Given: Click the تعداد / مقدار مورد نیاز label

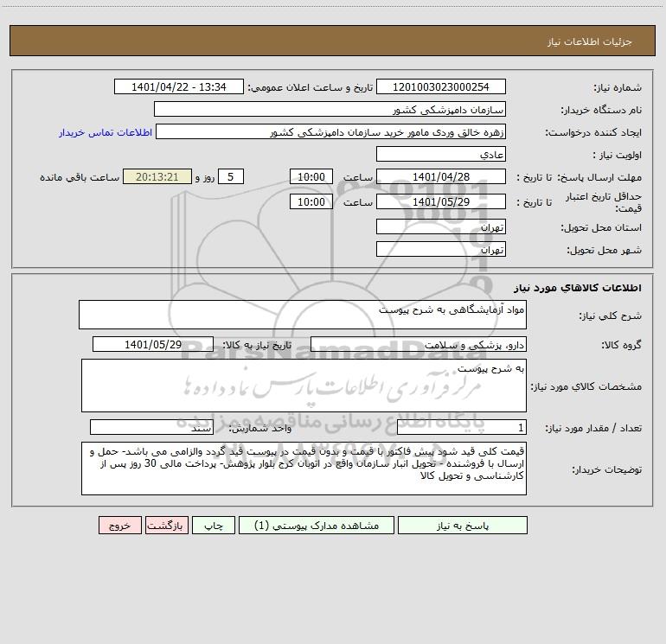Looking at the screenshot, I should pos(593,428).
